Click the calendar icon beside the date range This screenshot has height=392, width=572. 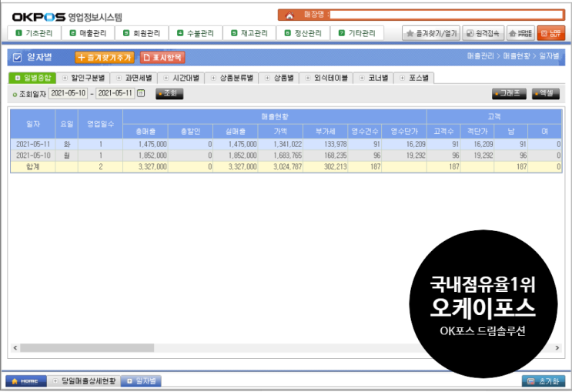pos(141,93)
